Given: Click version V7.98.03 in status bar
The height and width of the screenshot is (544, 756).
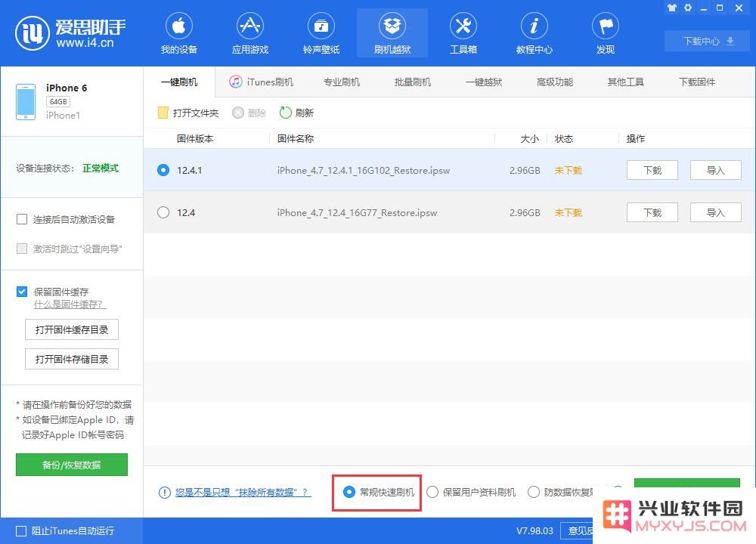Looking at the screenshot, I should coord(534,531).
